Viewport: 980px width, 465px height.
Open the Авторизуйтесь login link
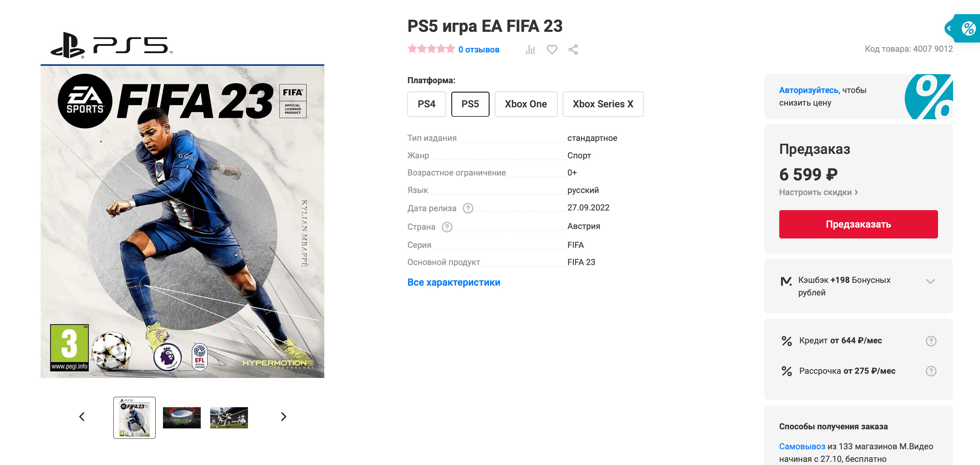[x=809, y=90]
